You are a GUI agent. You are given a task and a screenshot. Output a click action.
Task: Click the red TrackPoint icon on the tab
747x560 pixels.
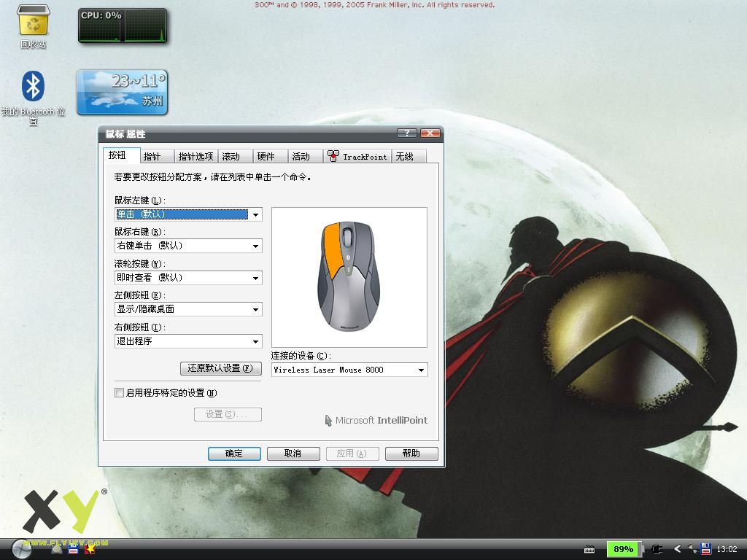(x=333, y=156)
